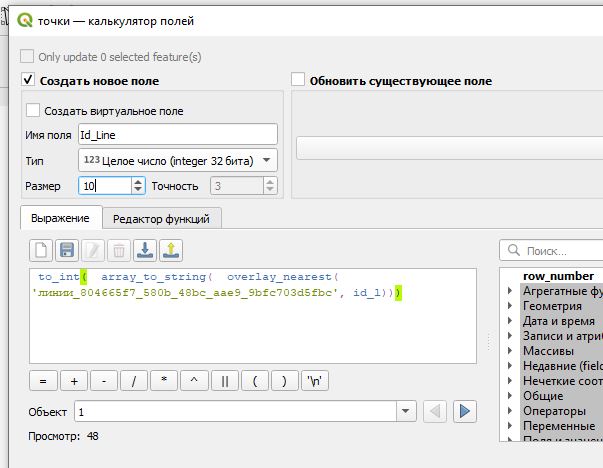Expand 'Операторы' functions group
Screen dimensions: 603x468
(510, 410)
